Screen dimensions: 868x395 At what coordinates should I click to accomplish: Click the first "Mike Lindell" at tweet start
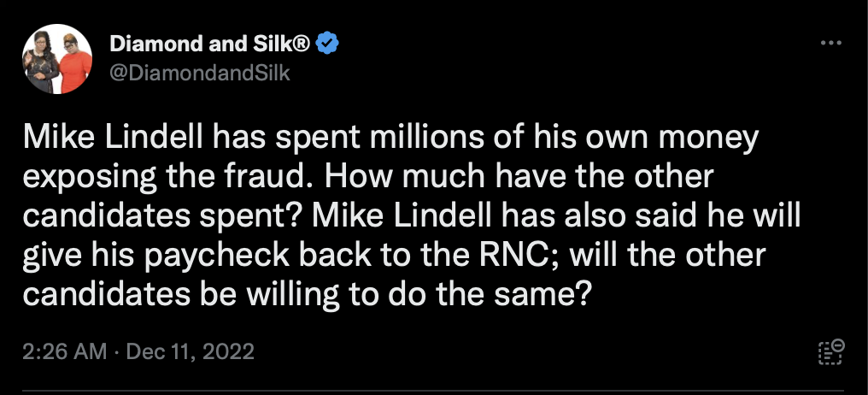[113, 138]
